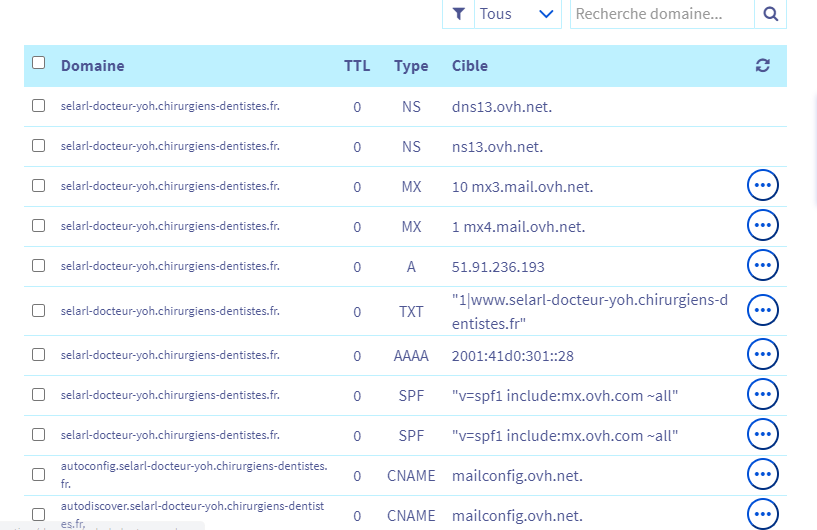
Task: Focus the Recherche domaine search field
Action: (661, 14)
